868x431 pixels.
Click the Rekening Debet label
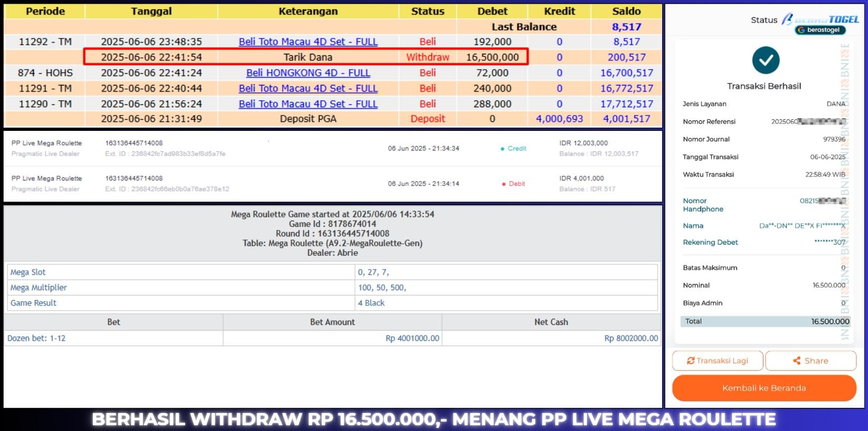coord(710,243)
